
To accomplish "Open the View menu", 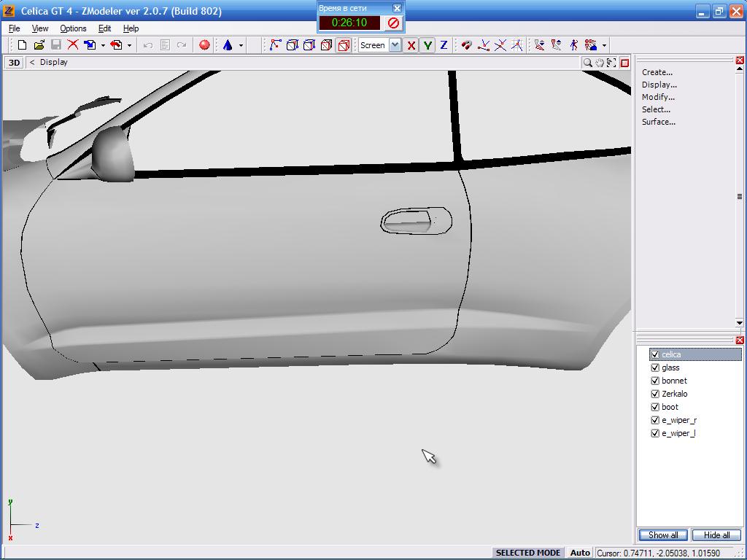I will pos(40,28).
